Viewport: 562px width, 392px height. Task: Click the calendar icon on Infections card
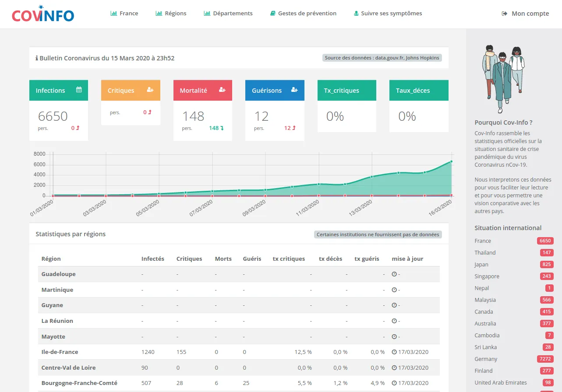(x=79, y=90)
